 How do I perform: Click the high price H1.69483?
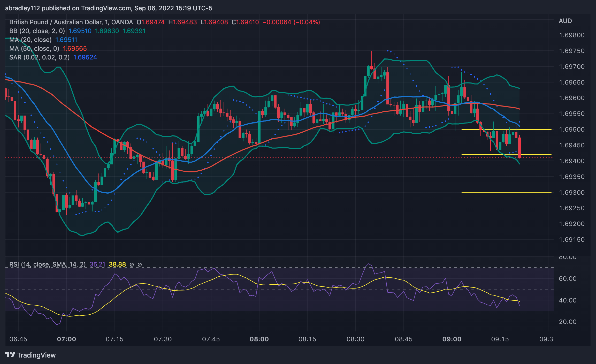click(182, 22)
